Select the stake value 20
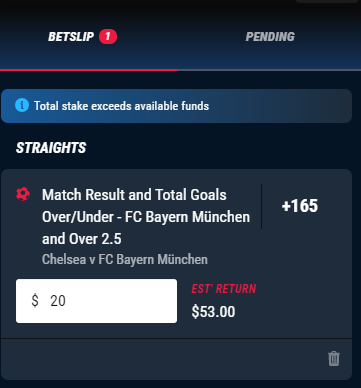361x388 pixels. (x=58, y=301)
